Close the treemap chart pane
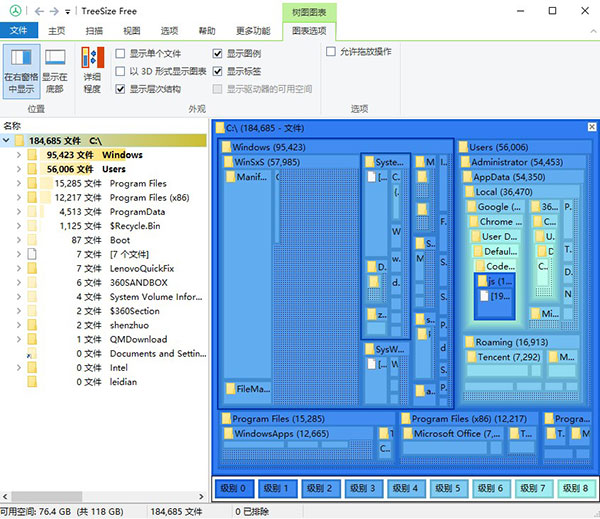 [592, 127]
